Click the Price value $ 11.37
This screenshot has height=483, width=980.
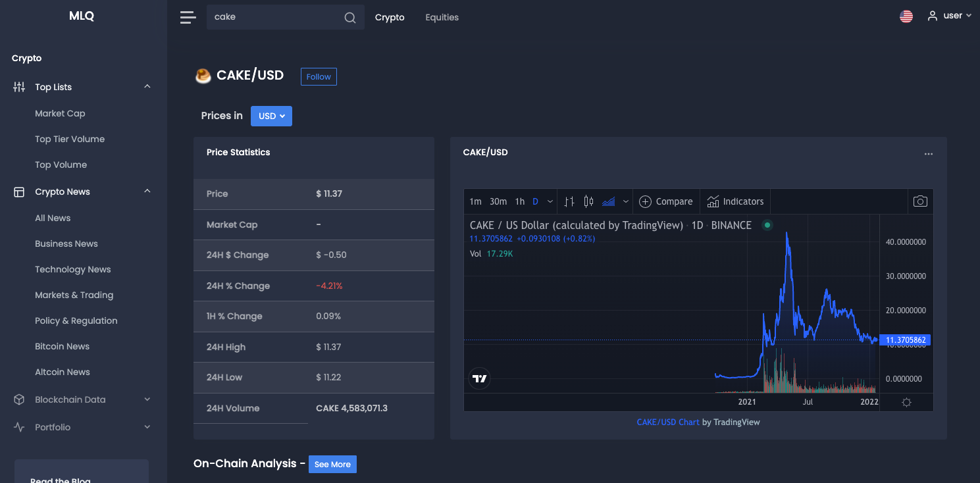point(329,193)
